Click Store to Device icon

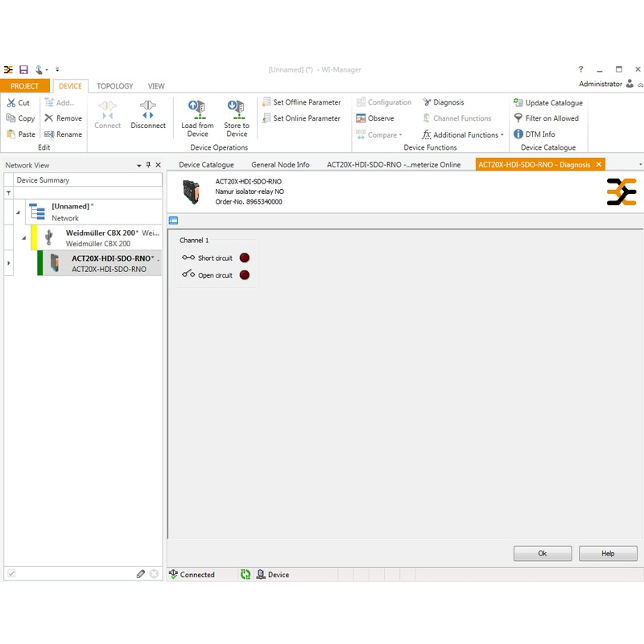237,109
